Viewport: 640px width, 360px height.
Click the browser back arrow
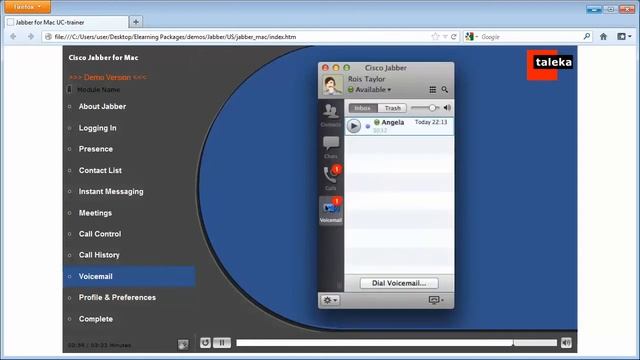(x=13, y=37)
